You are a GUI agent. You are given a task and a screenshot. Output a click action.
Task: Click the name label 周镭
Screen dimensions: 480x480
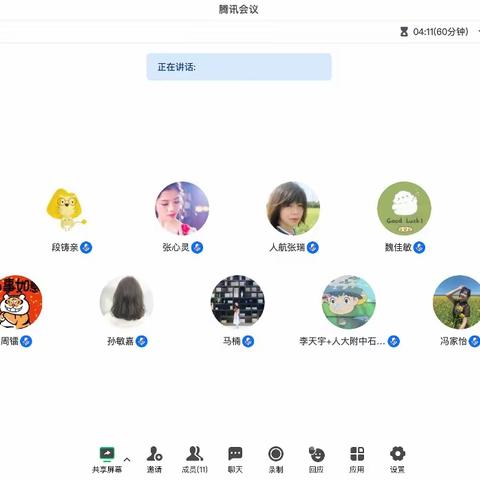(9, 341)
